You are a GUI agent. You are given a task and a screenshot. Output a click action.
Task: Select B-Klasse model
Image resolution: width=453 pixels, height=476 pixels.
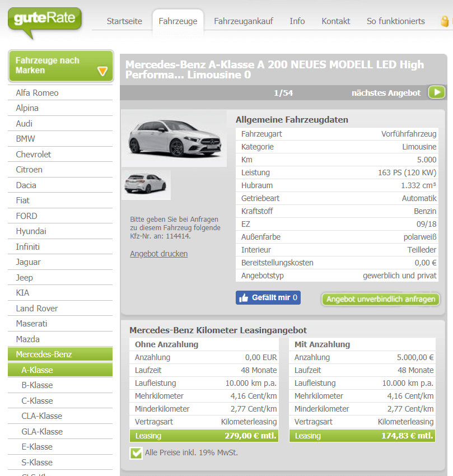pyautogui.click(x=60, y=385)
